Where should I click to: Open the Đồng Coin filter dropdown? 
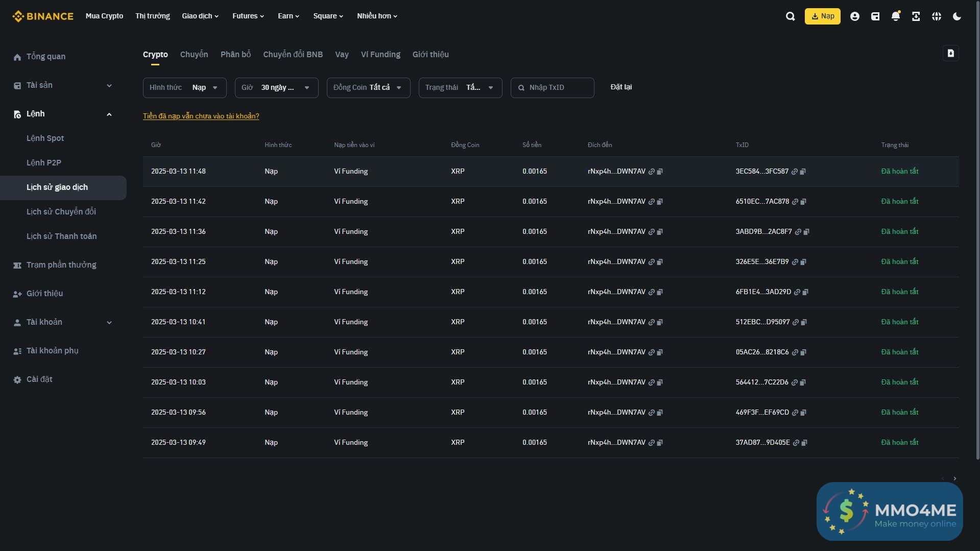pos(368,88)
